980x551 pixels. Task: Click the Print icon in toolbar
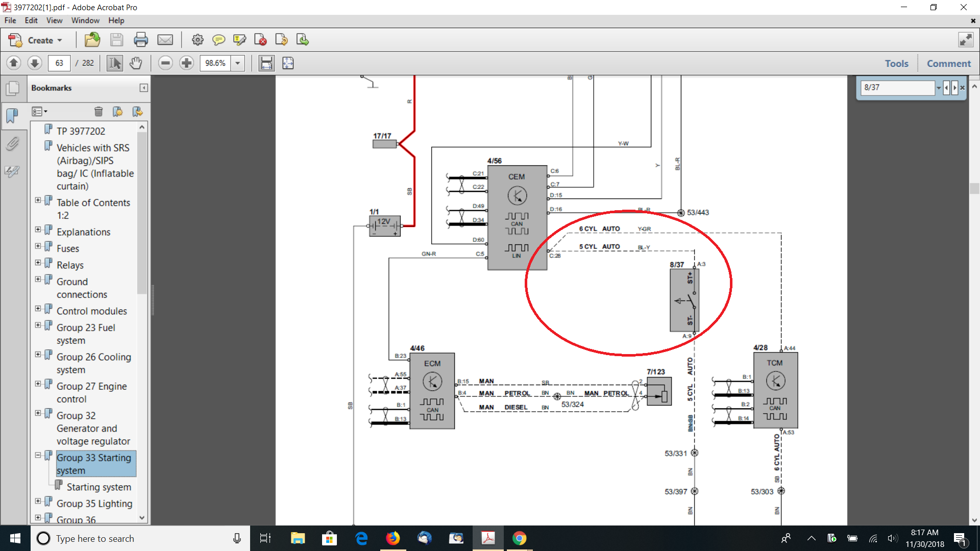140,40
